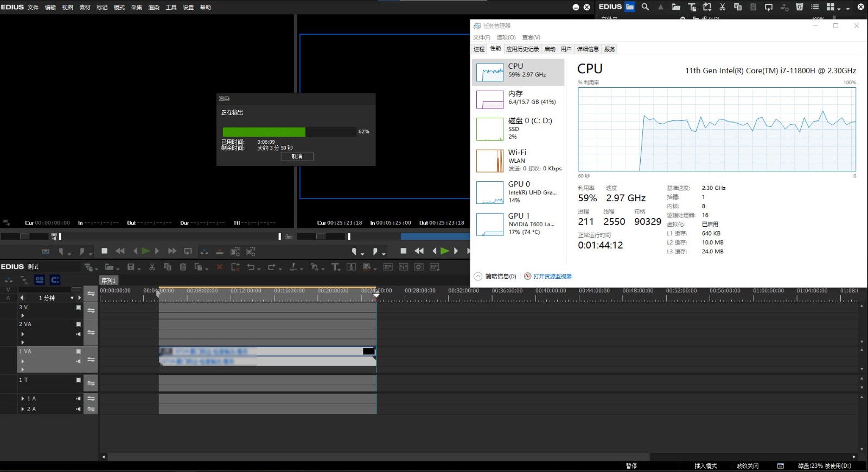The height and width of the screenshot is (472, 868).
Task: Click 打开资源监视器 link in Task Manager
Action: 552,276
